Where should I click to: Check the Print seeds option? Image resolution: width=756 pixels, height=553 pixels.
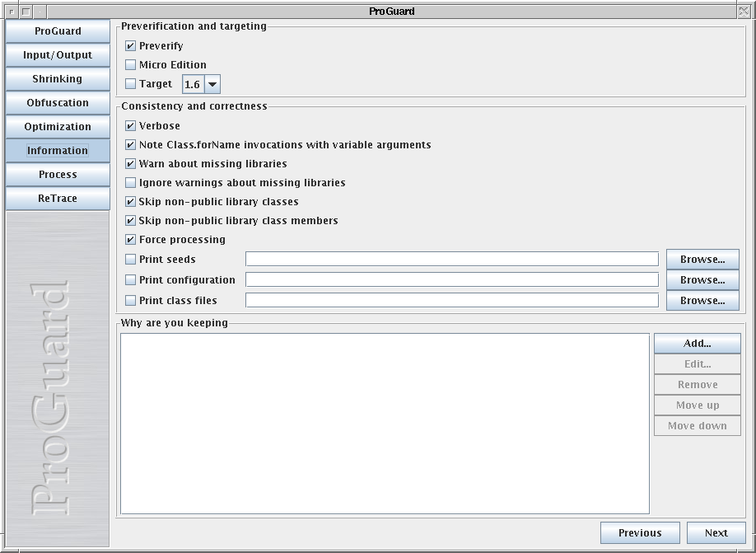[130, 260]
